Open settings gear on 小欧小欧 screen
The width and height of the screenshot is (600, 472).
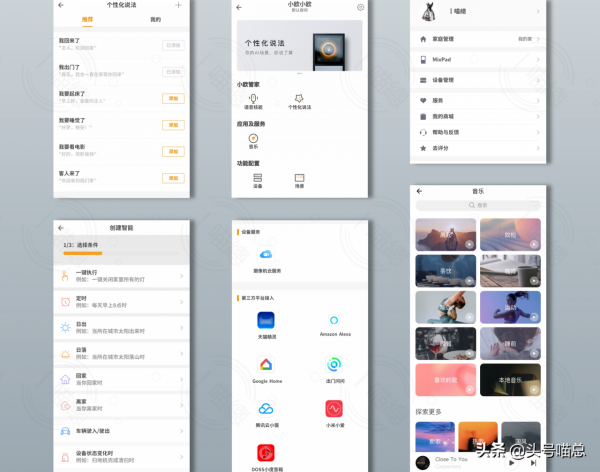coord(360,8)
